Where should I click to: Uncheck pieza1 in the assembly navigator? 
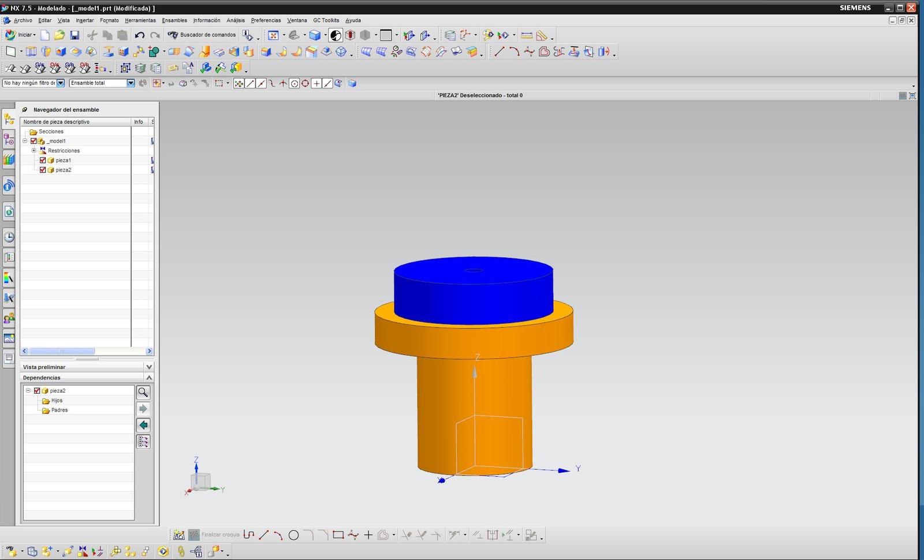[43, 160]
